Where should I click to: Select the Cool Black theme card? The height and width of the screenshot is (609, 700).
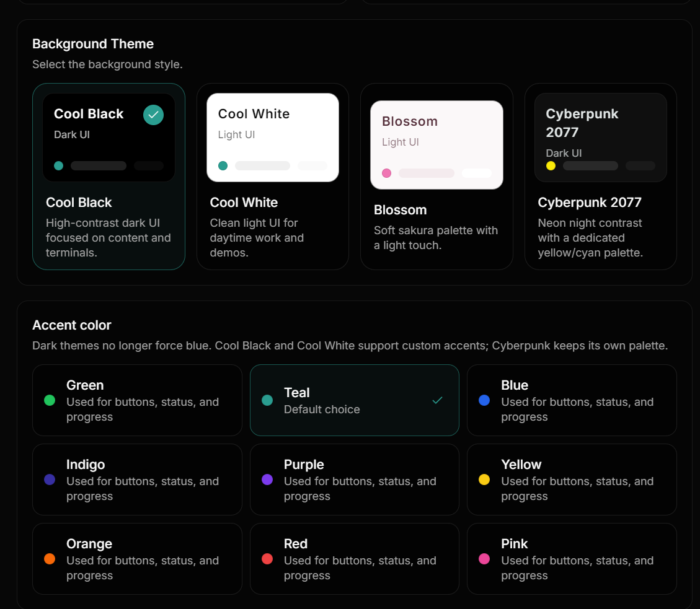(109, 176)
